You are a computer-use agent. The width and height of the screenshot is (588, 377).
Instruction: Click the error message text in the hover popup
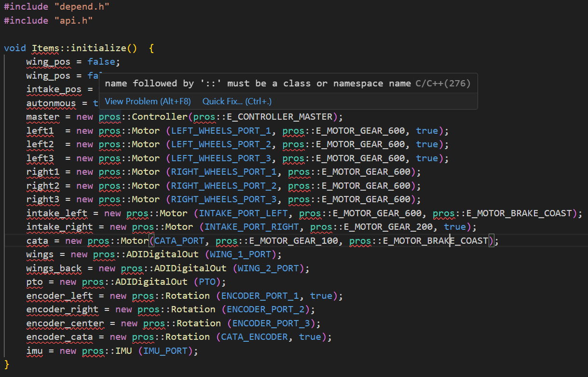pyautogui.click(x=258, y=84)
